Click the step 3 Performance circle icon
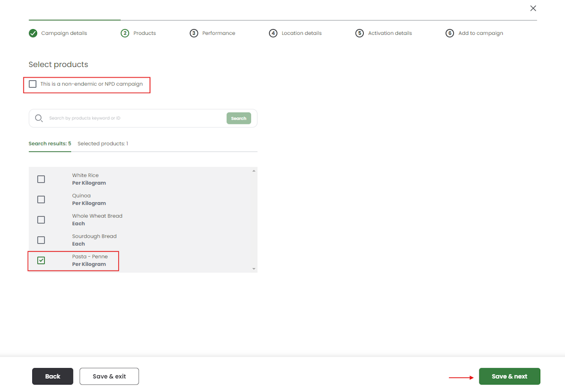Viewport: 565px width, 392px height. click(194, 33)
